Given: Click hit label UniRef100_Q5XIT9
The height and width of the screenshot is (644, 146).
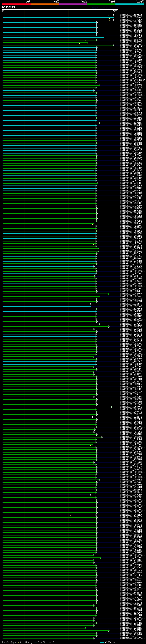Looking at the screenshot, I should [131, 87].
